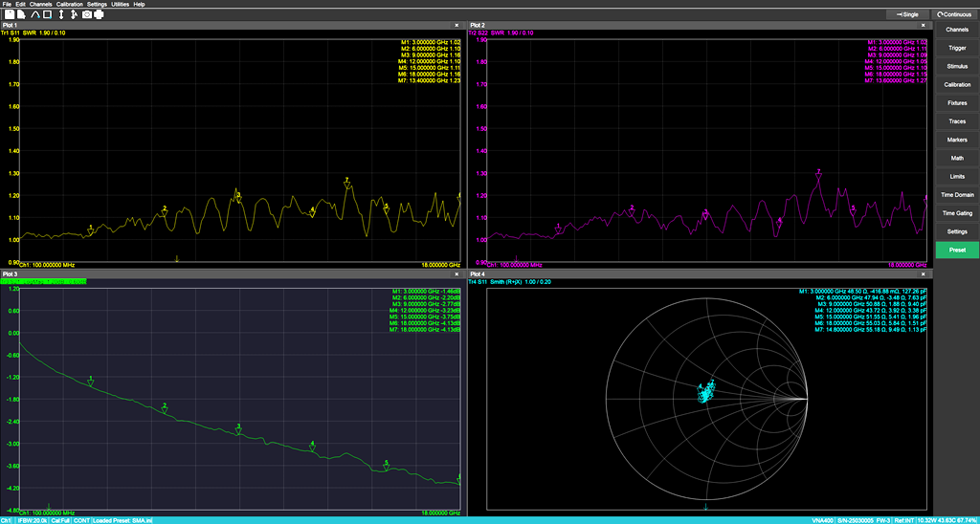Select marker 3 triangle in Plot 3
The image size is (980, 524).
coord(238,429)
